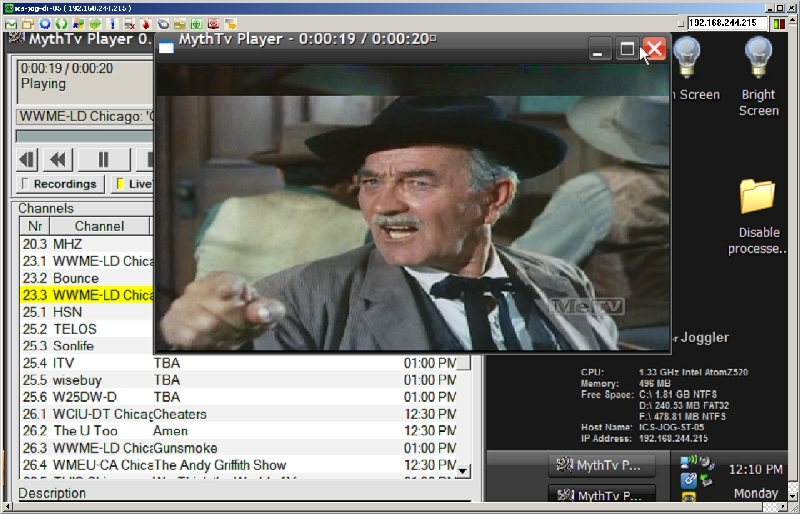Click the 12:10 PM taskbar clock
This screenshot has height=514, width=800.
pyautogui.click(x=756, y=469)
